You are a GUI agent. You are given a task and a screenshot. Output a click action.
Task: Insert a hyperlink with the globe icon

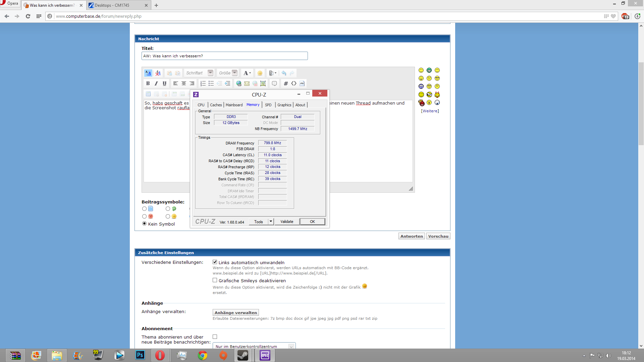click(x=238, y=83)
